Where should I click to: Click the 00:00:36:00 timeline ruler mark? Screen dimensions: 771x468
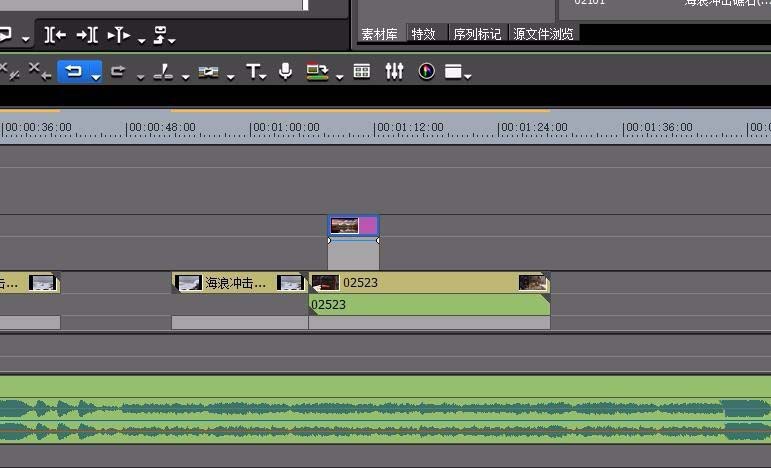37,128
